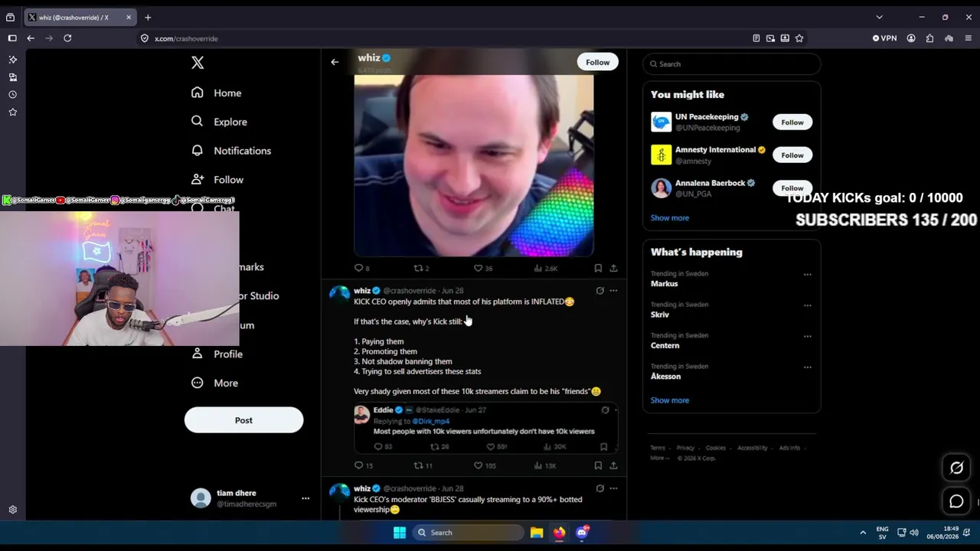Open File Explorer from the taskbar
This screenshot has width=980, height=551.
[537, 533]
